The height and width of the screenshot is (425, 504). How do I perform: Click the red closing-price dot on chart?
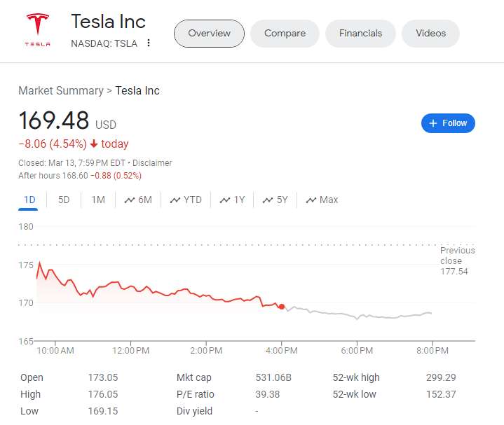[x=282, y=307]
